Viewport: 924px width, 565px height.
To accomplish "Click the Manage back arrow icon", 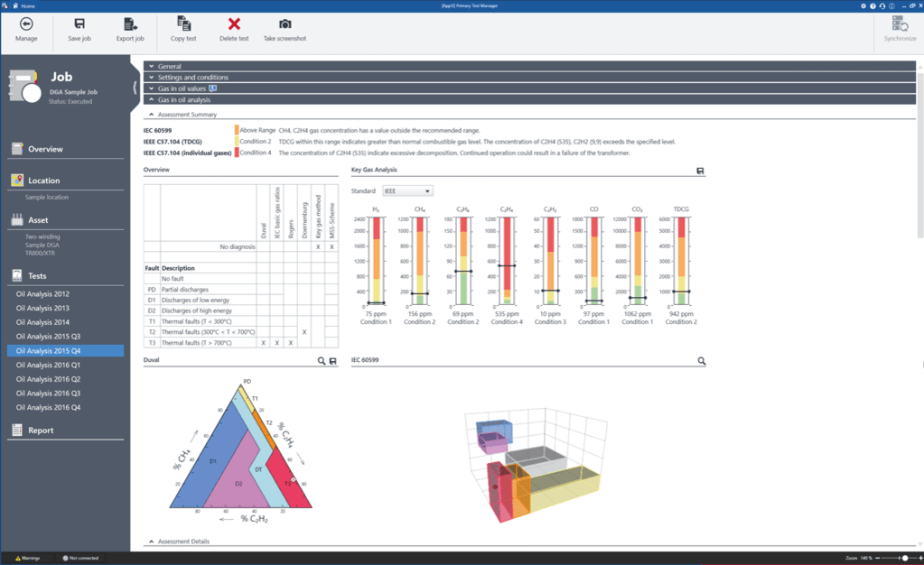I will pyautogui.click(x=26, y=24).
